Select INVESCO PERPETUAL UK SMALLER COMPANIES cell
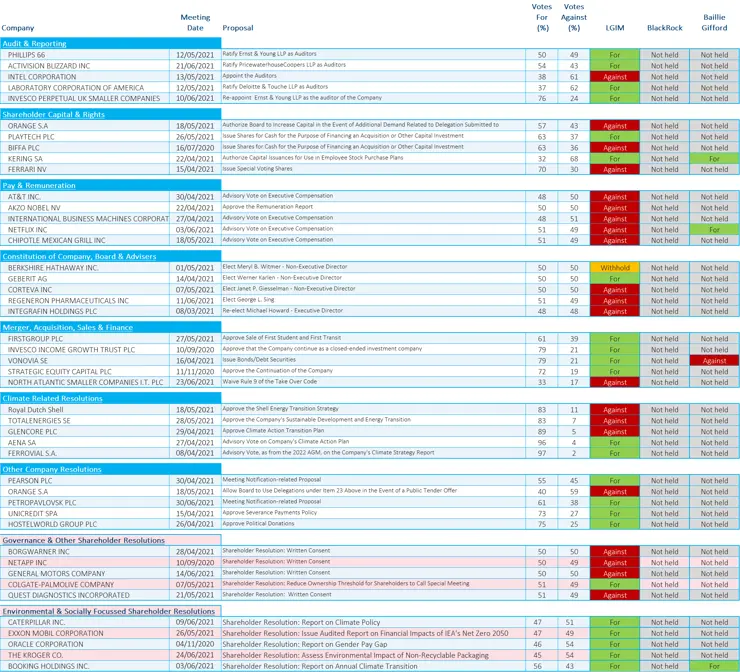740x672 pixels. (85, 98)
